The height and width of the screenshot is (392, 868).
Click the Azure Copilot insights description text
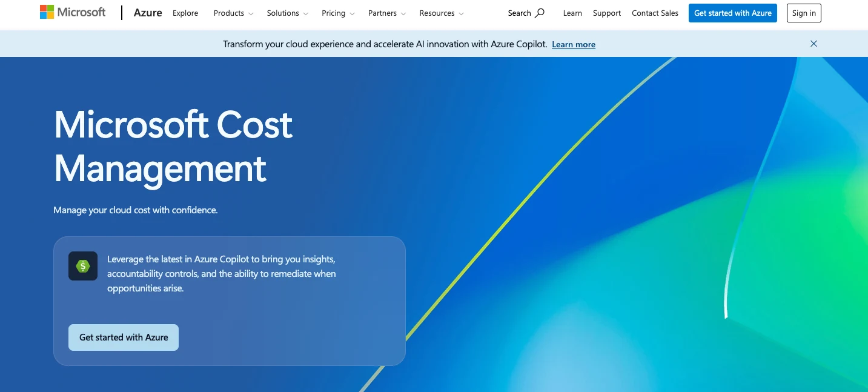pyautogui.click(x=222, y=274)
